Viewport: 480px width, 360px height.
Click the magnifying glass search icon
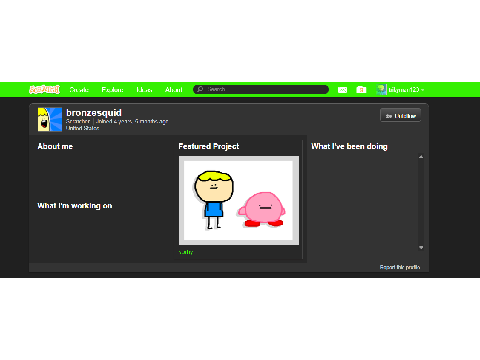200,89
